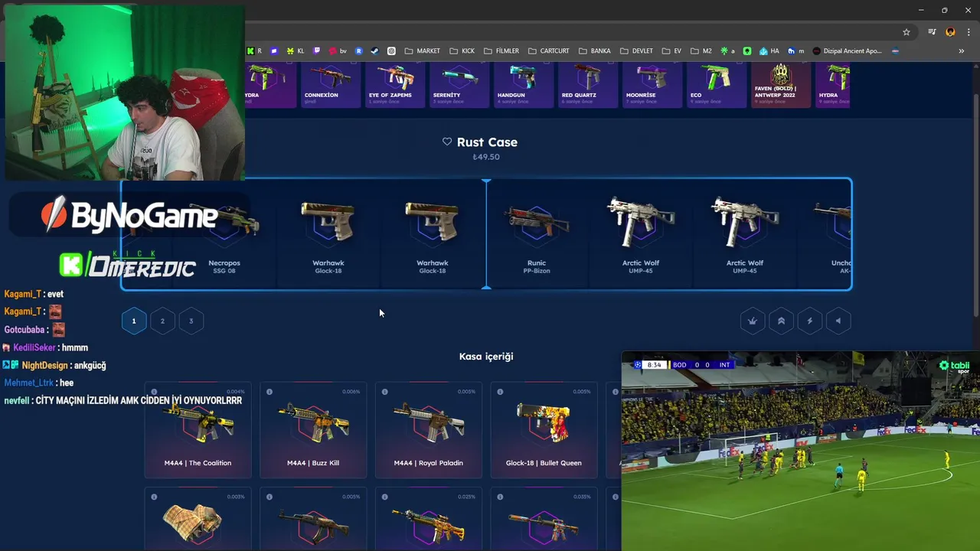The image size is (980, 551).
Task: Open the EYE OF ZAPEMS recent drop card
Action: pos(395,85)
